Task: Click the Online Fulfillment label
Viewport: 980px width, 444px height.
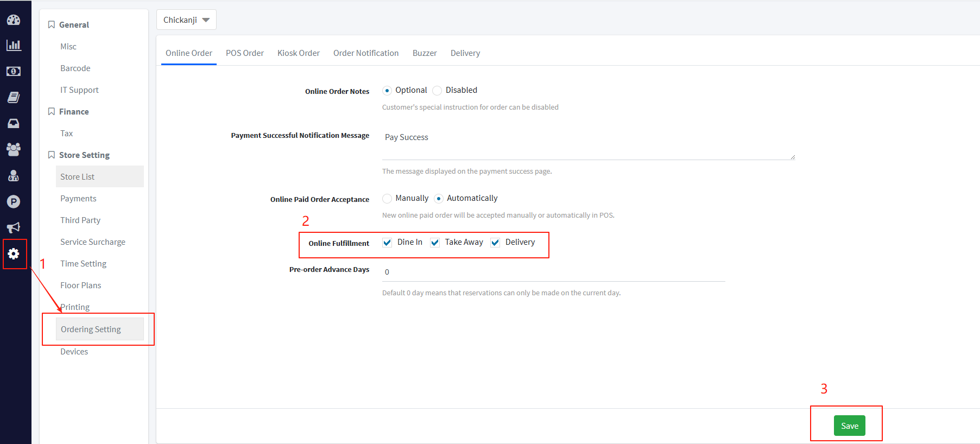Action: pyautogui.click(x=339, y=243)
